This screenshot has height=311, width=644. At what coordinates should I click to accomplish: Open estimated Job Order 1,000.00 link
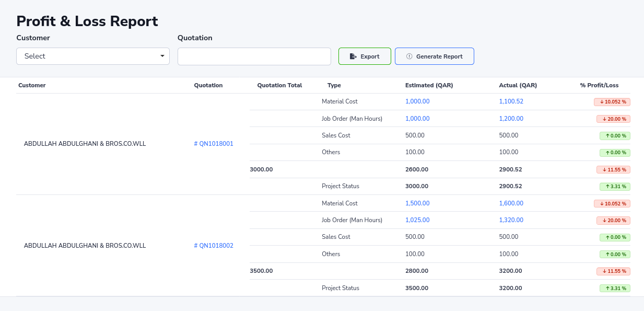(417, 119)
